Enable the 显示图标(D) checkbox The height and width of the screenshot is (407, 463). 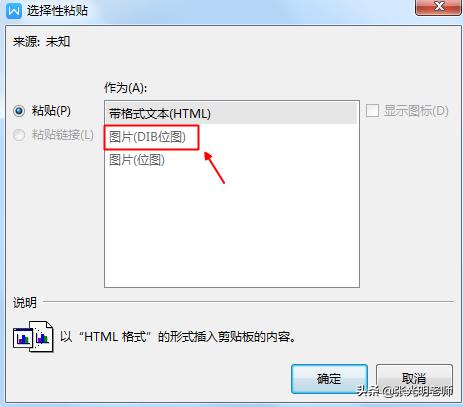372,111
